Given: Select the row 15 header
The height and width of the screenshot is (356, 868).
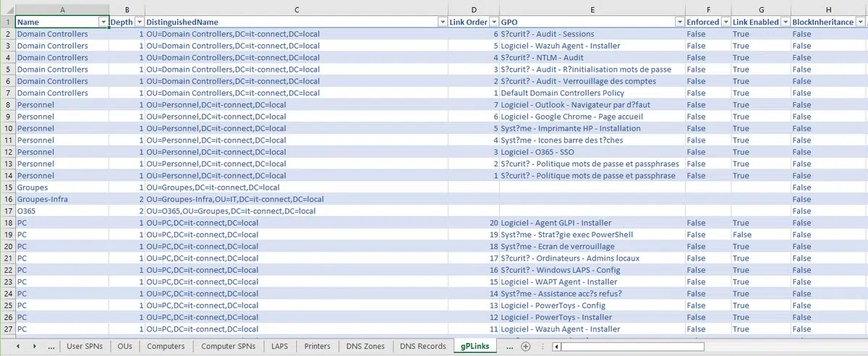Looking at the screenshot, I should click(7, 187).
